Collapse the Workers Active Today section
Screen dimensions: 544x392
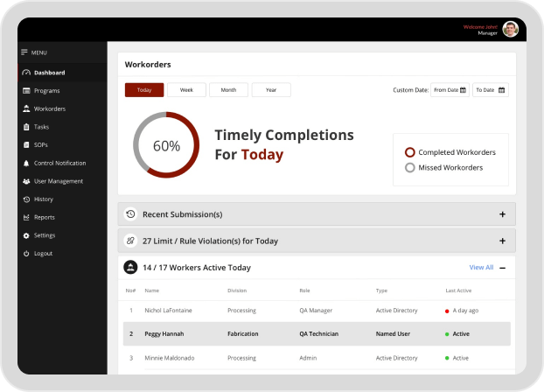coord(502,268)
